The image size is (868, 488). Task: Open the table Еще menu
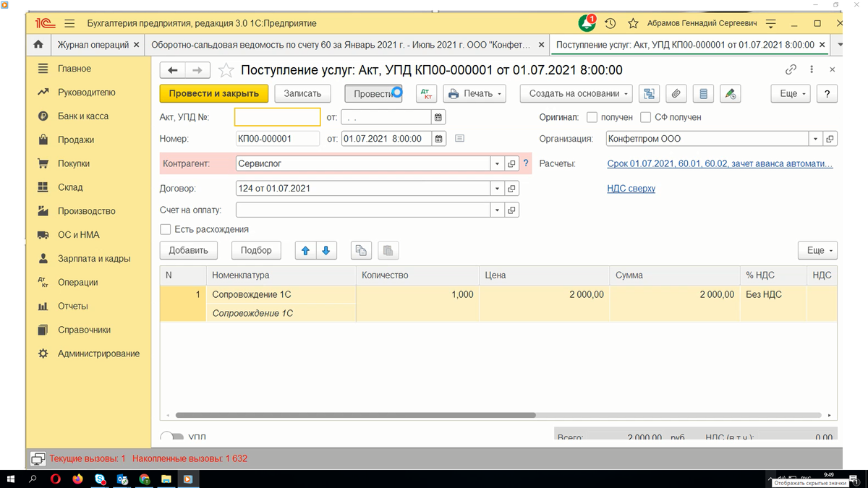pyautogui.click(x=818, y=250)
